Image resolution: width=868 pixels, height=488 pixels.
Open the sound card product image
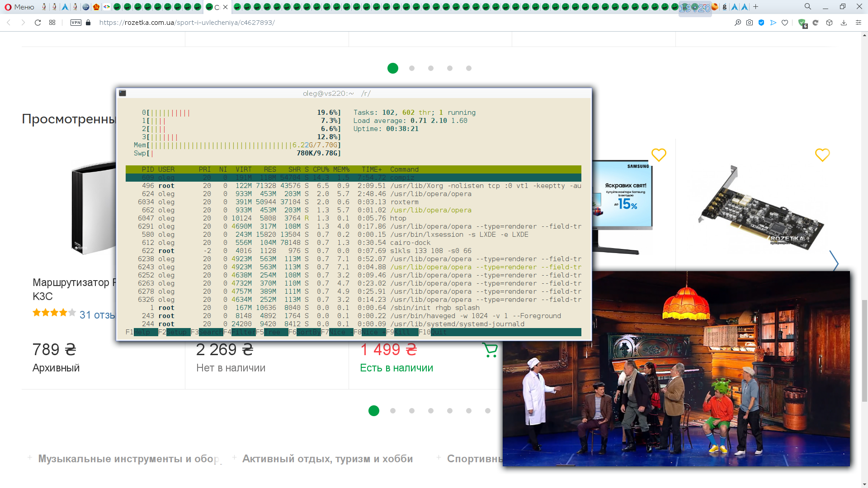tap(762, 207)
